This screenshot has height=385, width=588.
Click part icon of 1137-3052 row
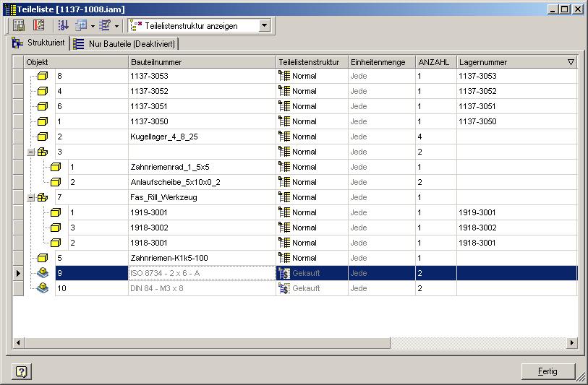click(43, 91)
